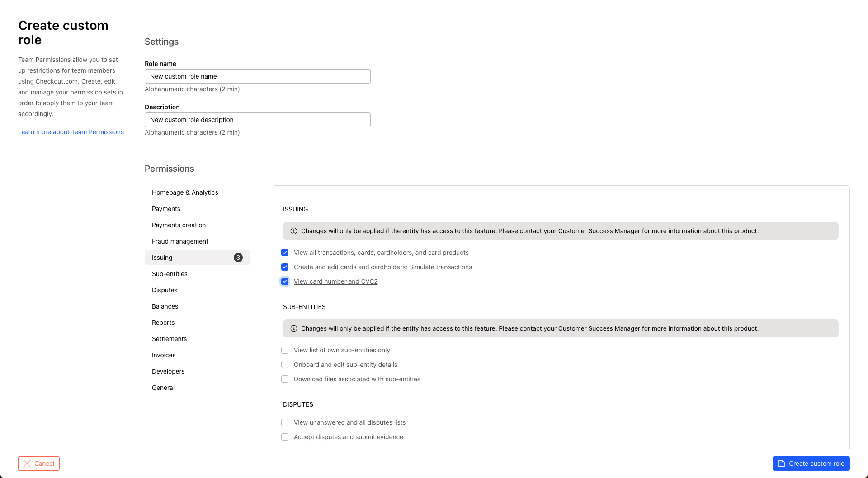Screen dimensions: 868x478
Task: Enable Accept disputes and submit evidence
Action: [x=285, y=437]
